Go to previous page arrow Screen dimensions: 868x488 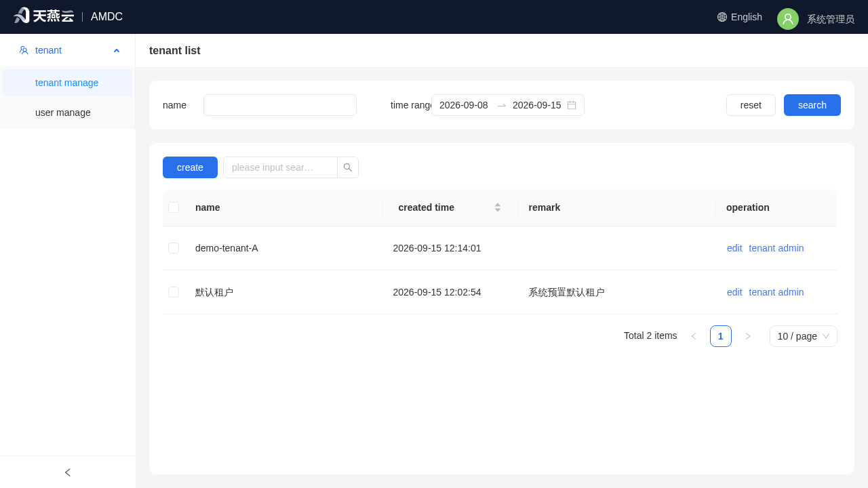pyautogui.click(x=694, y=336)
